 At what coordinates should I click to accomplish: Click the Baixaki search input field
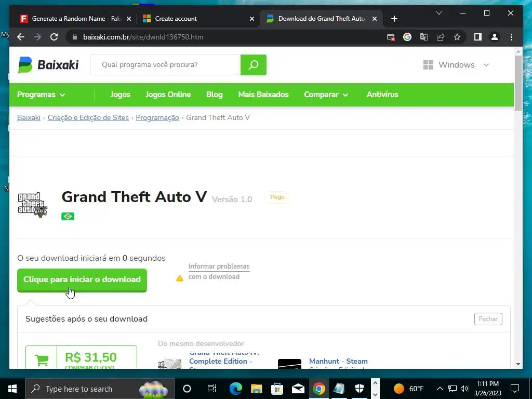click(165, 65)
